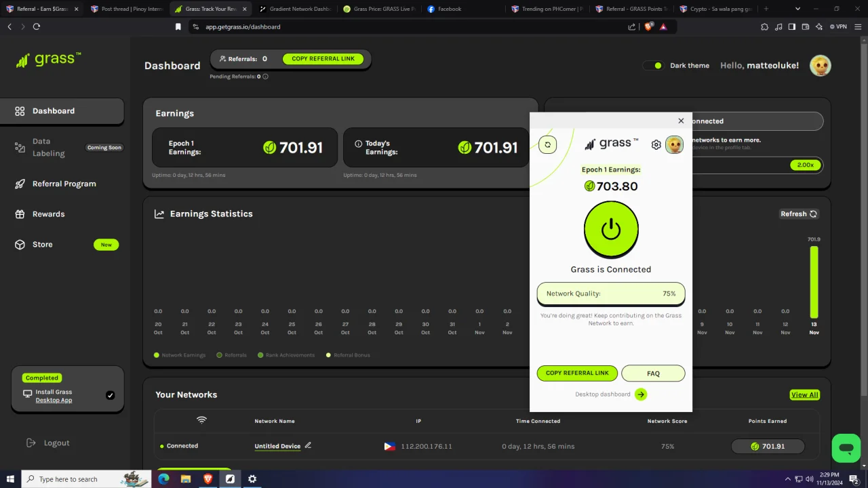Viewport: 868px width, 488px height.
Task: Open Desktop dashboard arrow in popup
Action: (641, 394)
